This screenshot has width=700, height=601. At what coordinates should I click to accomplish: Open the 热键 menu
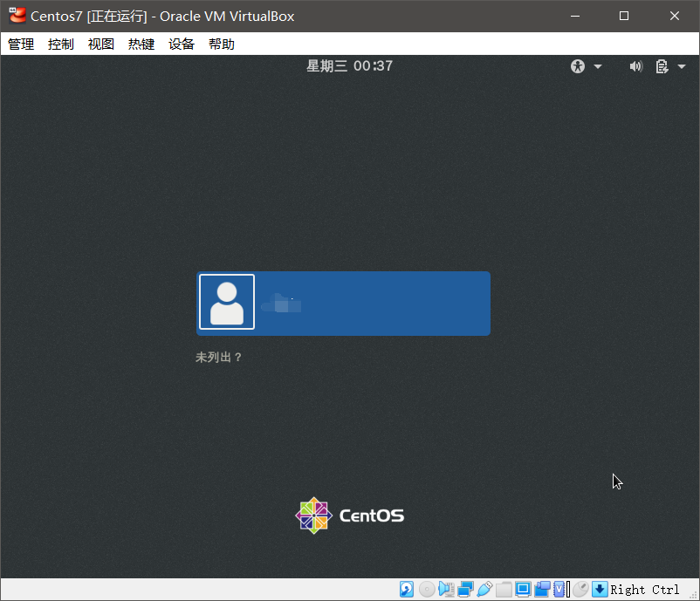tap(141, 44)
